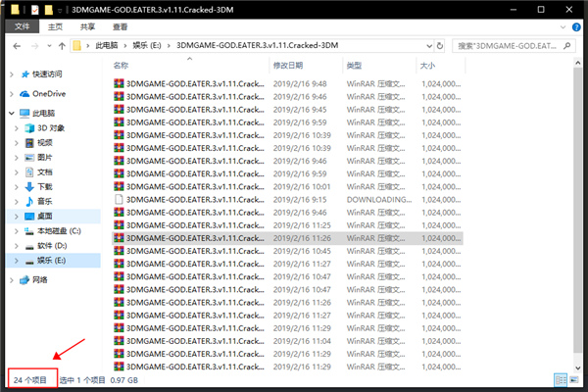Focus the search box for 3DMGAME-GOD.EAT...

[x=508, y=46]
